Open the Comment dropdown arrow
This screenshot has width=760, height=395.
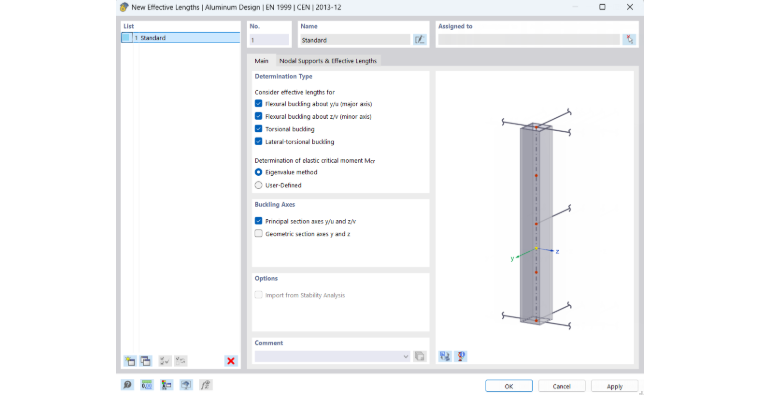[x=406, y=357]
